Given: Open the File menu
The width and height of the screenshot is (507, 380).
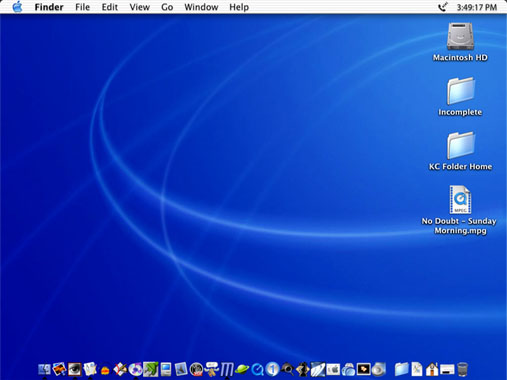Looking at the screenshot, I should click(82, 7).
